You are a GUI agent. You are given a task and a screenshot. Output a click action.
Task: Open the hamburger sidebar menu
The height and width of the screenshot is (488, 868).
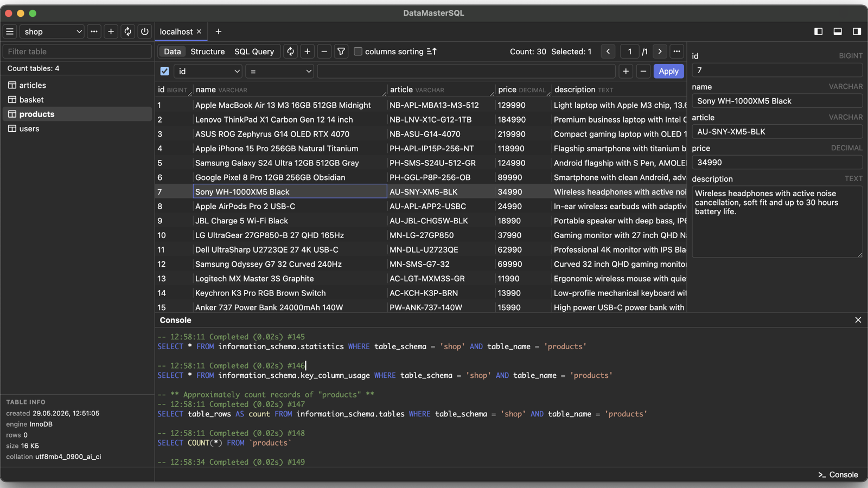(x=10, y=31)
